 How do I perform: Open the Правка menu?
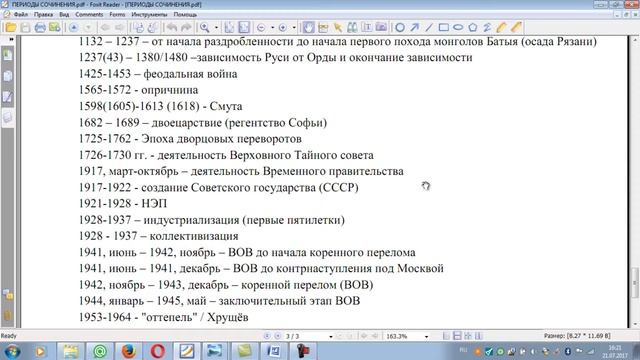43,14
